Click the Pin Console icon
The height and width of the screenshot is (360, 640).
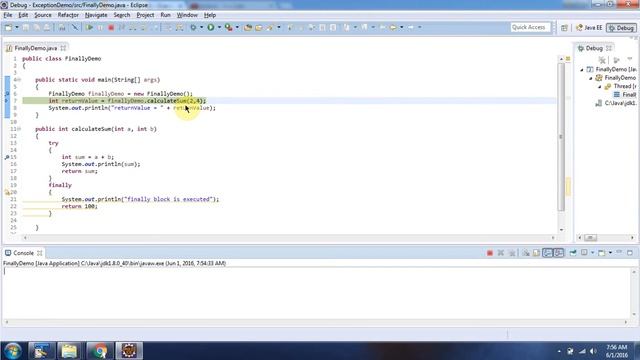[x=573, y=253]
